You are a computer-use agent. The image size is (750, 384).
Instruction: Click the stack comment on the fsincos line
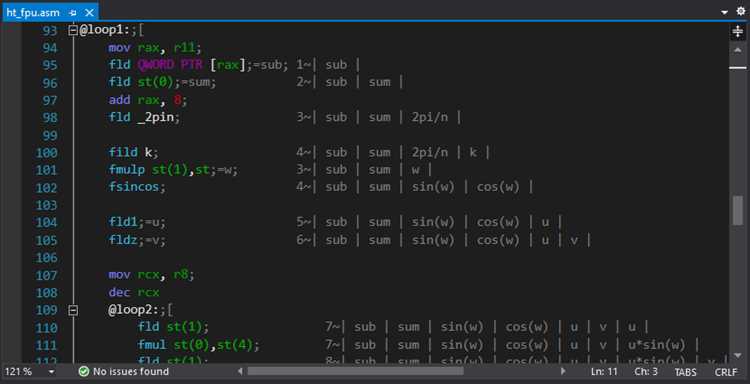tap(415, 187)
